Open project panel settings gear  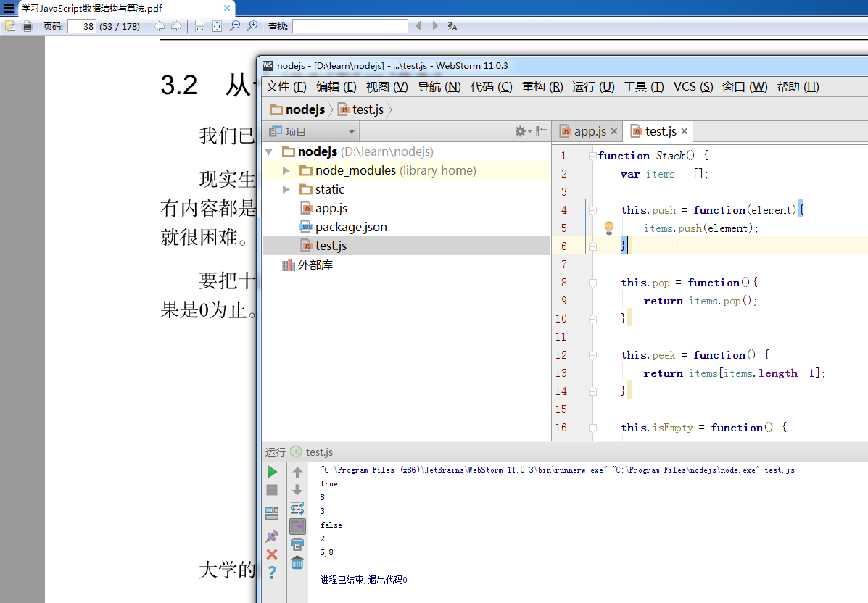522,131
